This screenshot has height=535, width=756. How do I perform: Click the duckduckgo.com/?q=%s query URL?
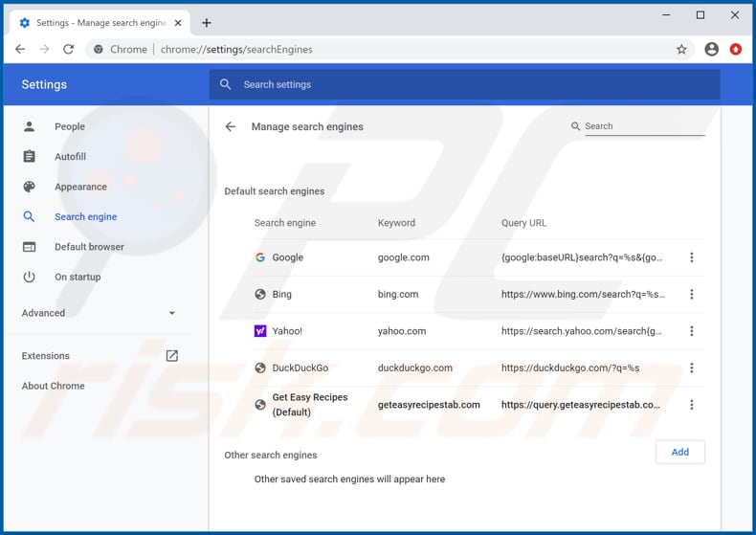570,368
